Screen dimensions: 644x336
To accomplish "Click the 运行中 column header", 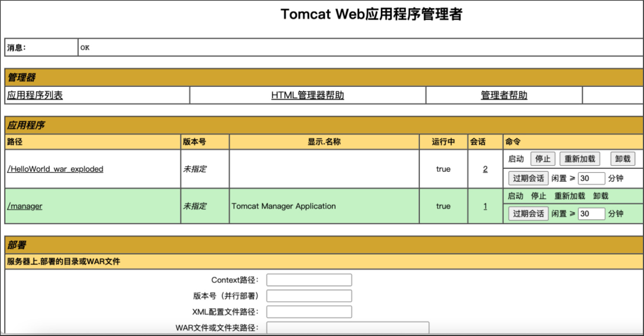I will [x=443, y=142].
